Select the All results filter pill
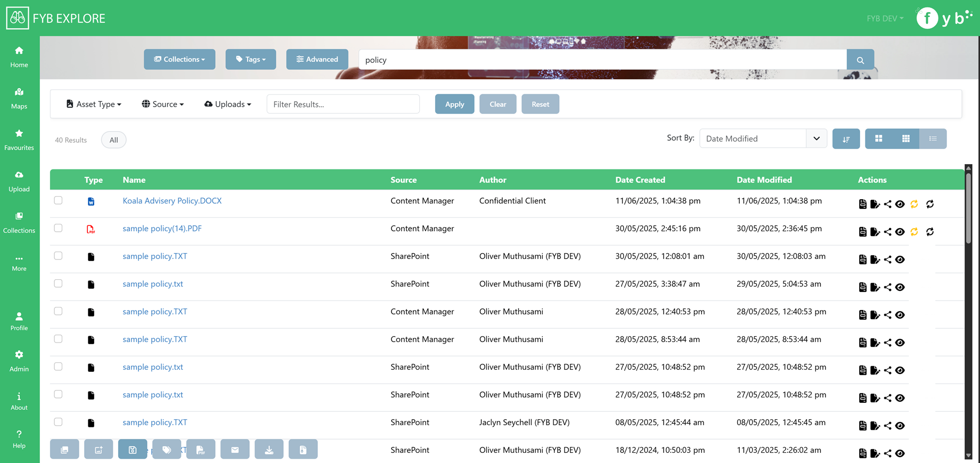Viewport: 980px width, 463px height. coord(113,140)
